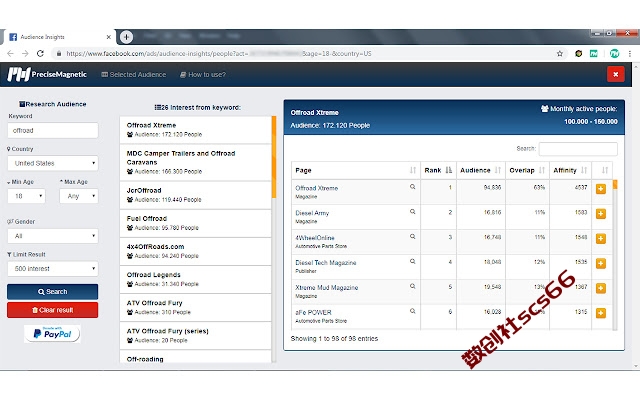Click magnifier icon in Offroad Xtreme row
Viewport: 640px width, 400px height.
[x=413, y=187]
